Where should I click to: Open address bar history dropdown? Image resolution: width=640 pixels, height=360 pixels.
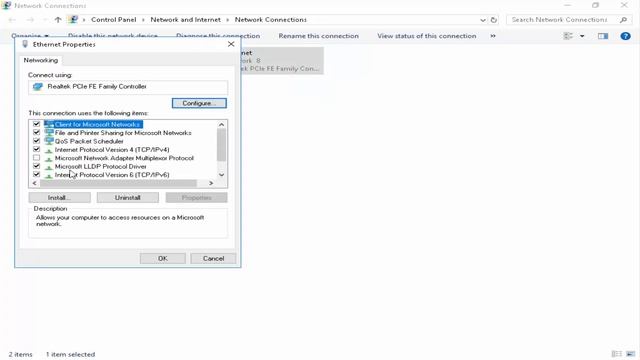click(483, 20)
